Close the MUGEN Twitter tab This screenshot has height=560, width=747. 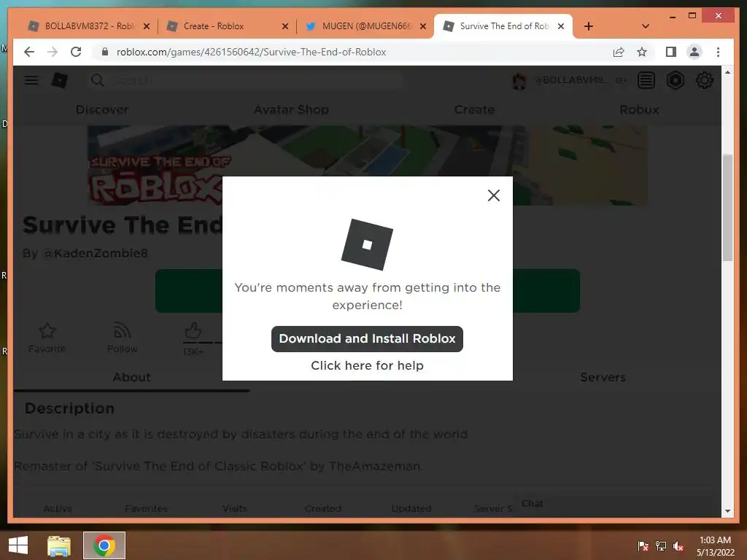point(422,26)
